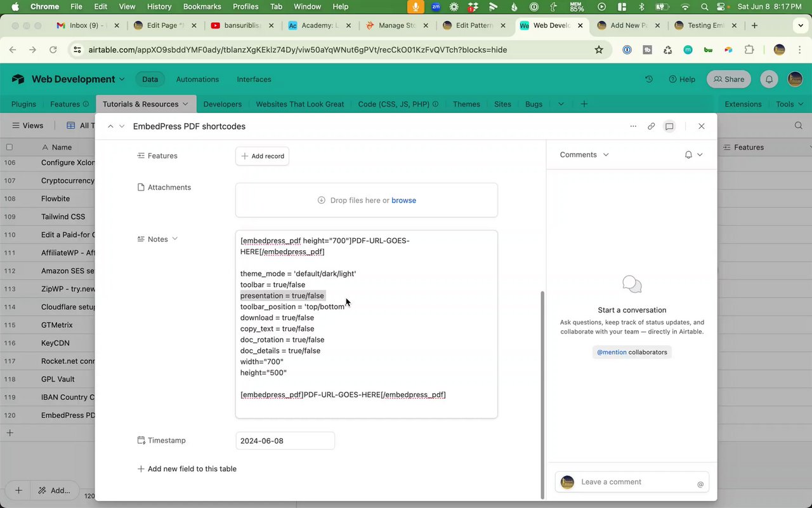Open macOS Spotlight search icon
Viewport: 812px width, 508px height.
click(705, 6)
